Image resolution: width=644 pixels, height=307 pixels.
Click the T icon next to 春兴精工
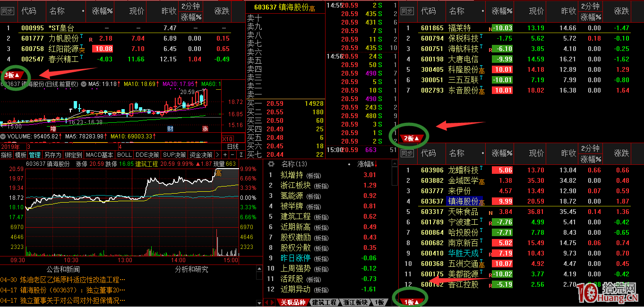click(x=81, y=57)
